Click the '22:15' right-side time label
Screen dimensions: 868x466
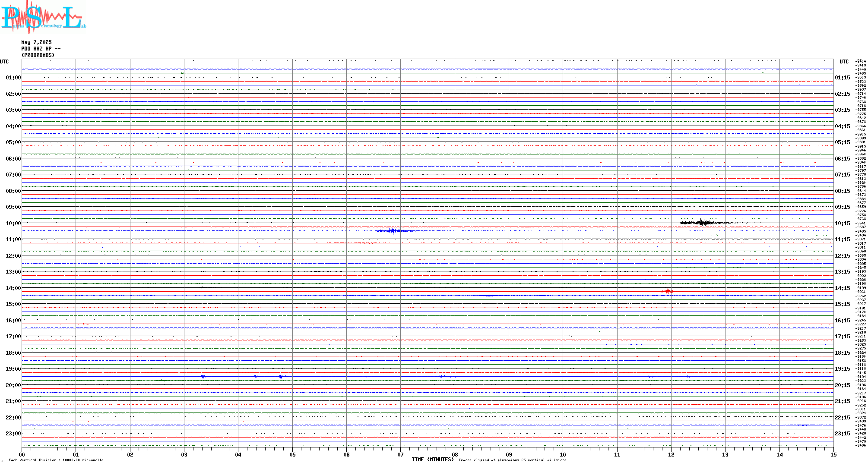pos(843,418)
